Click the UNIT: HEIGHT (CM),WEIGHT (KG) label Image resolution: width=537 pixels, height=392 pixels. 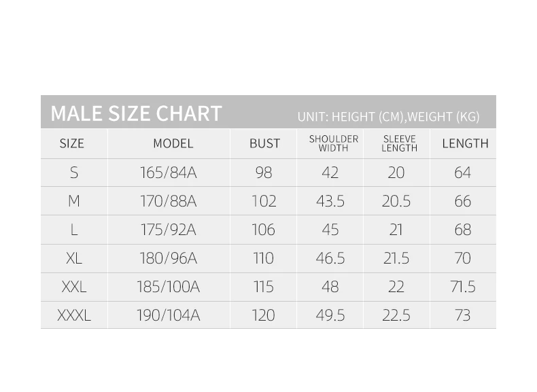388,117
